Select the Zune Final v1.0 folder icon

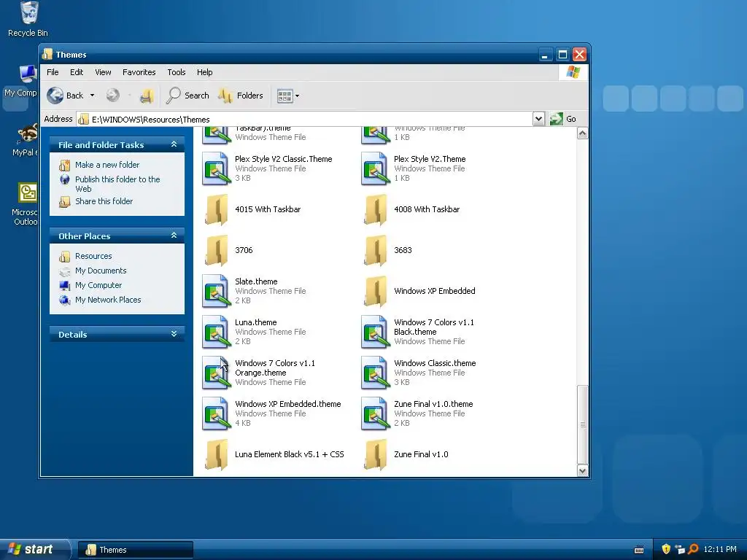click(375, 454)
